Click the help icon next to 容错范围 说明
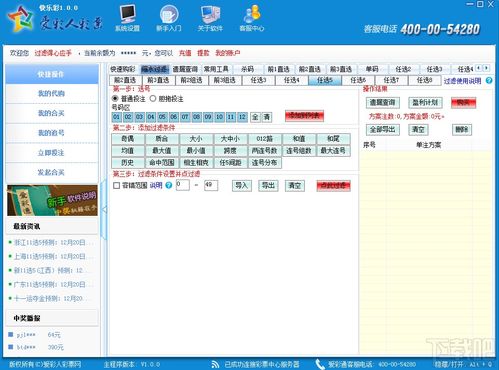 (169, 185)
